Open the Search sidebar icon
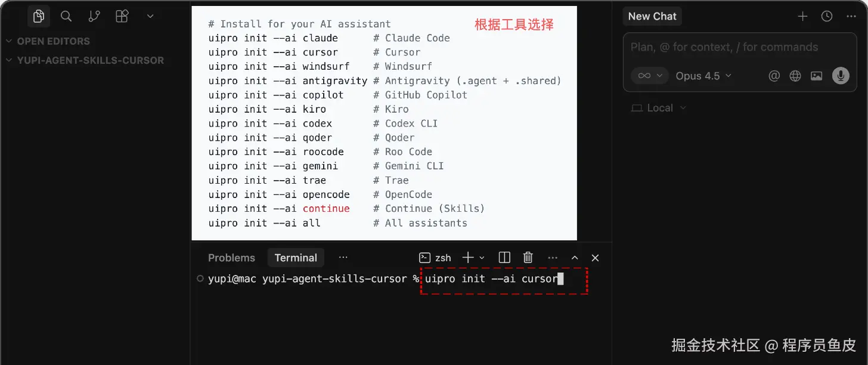 pos(66,16)
